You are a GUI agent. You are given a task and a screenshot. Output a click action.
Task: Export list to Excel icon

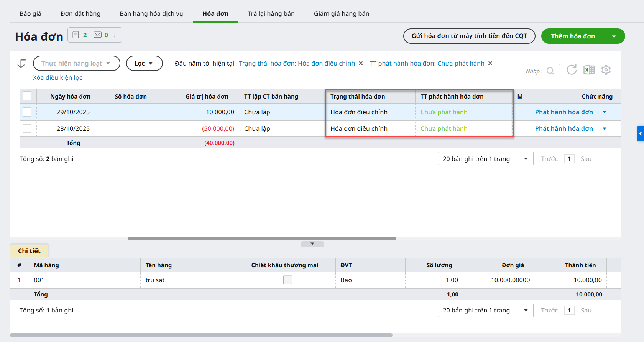click(589, 70)
